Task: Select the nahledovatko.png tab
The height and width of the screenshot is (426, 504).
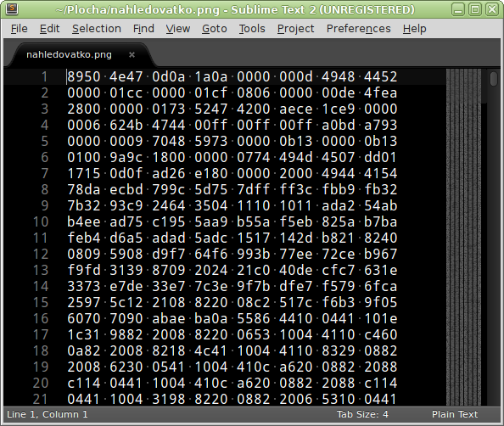Action: point(69,54)
